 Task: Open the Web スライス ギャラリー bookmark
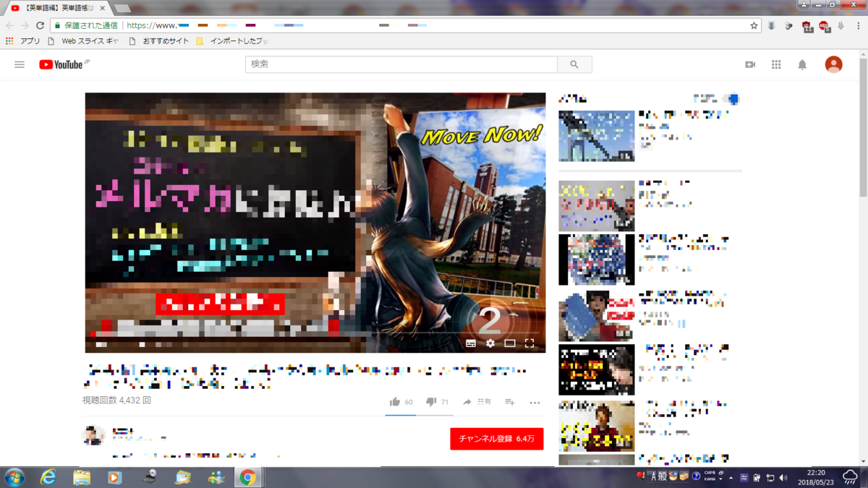click(x=83, y=41)
